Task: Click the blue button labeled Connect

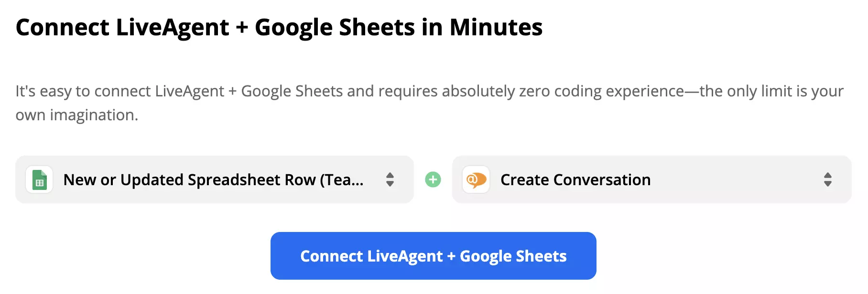Action: coord(433,256)
